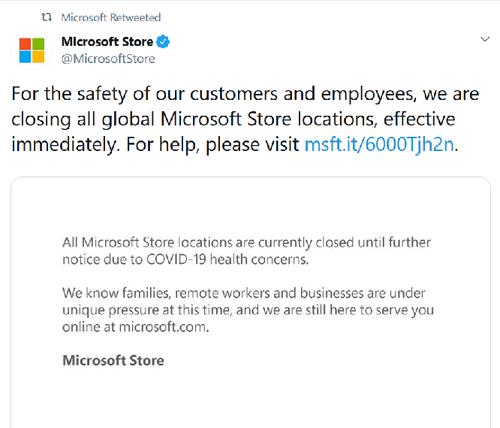Screen dimensions: 500x428
Task: Expand the tweet options chevron menu
Action: [x=485, y=39]
